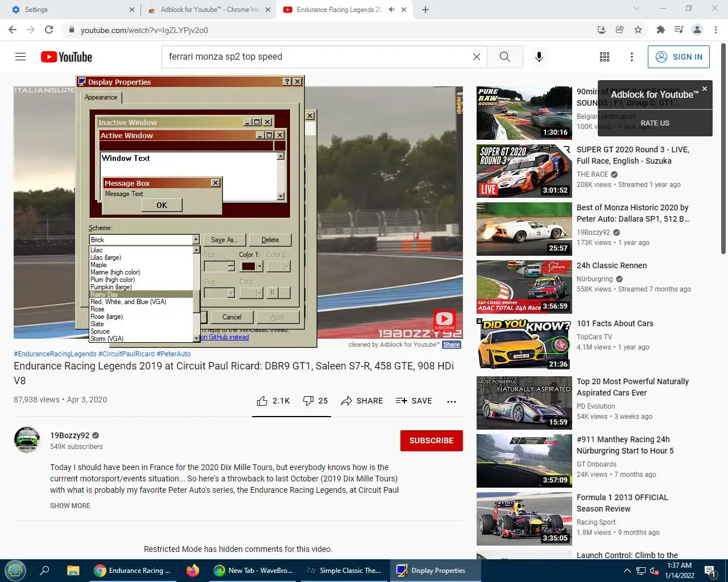Screen dimensions: 728x582
Task: Open the Chrome profile avatar icon
Action: [x=697, y=30]
